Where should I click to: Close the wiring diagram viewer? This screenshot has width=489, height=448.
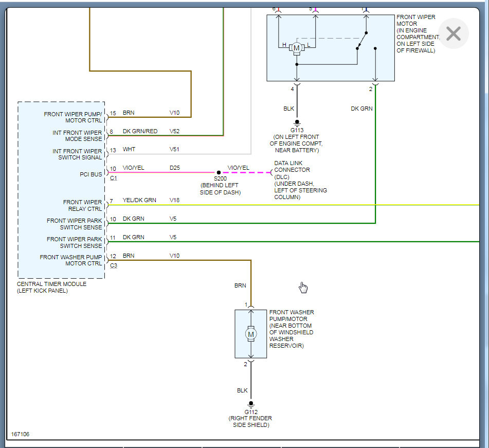[453, 33]
